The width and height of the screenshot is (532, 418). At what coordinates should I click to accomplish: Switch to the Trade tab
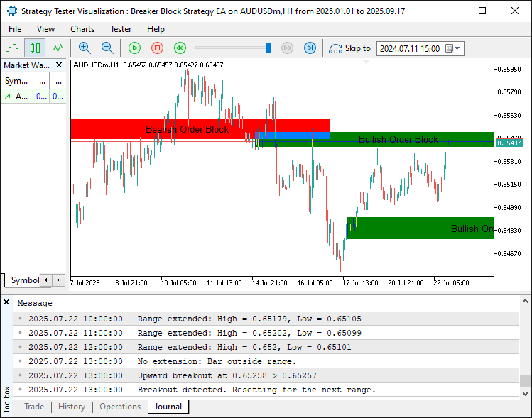tap(34, 407)
